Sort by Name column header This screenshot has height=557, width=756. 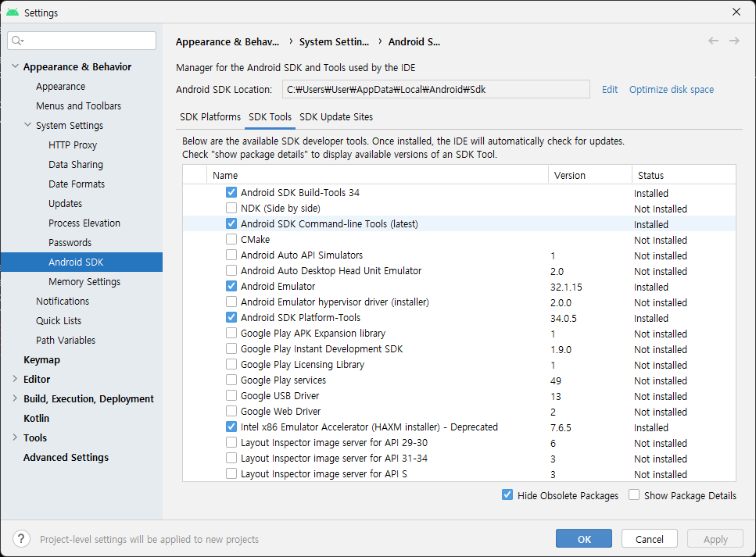coord(378,175)
